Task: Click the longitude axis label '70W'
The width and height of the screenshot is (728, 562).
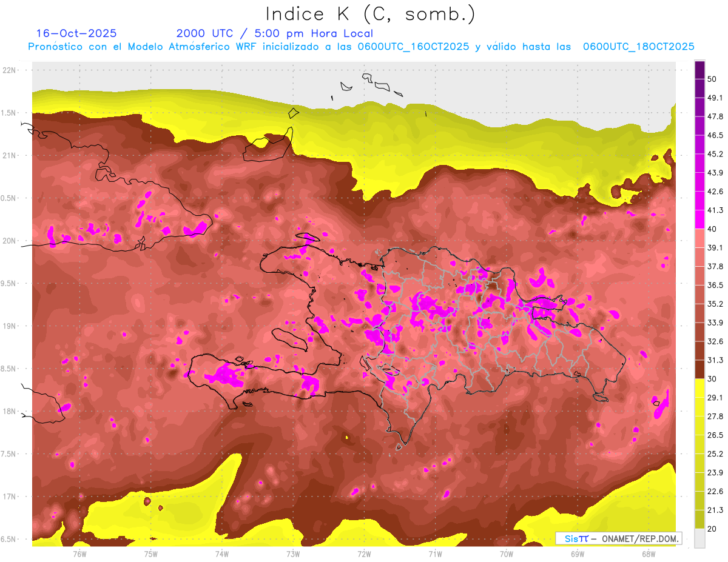Action: (507, 554)
